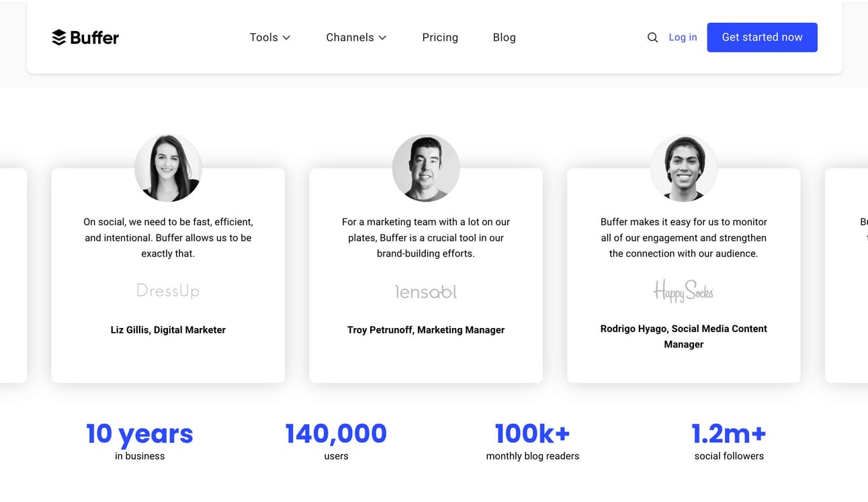Click the Buffer logo
Screen dimensions: 868x502
[85, 38]
